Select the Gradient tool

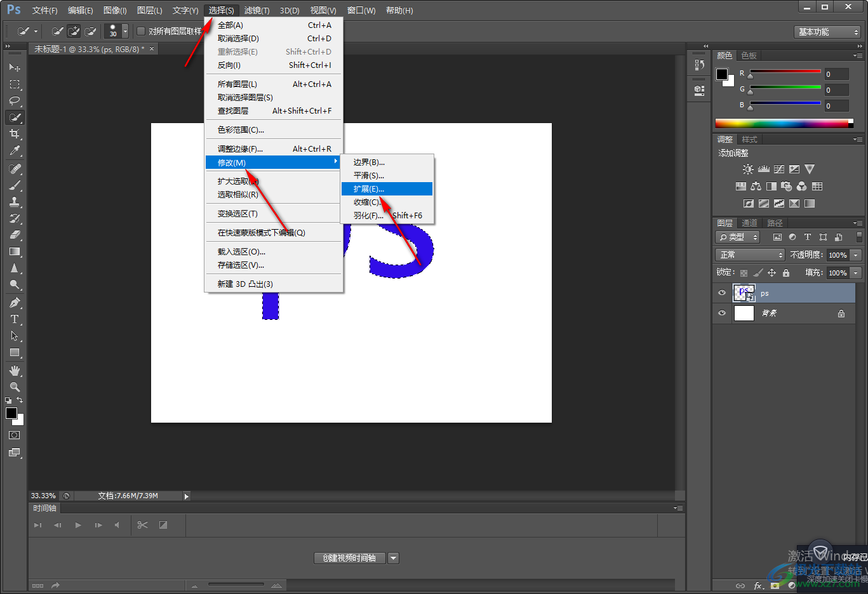(x=15, y=251)
